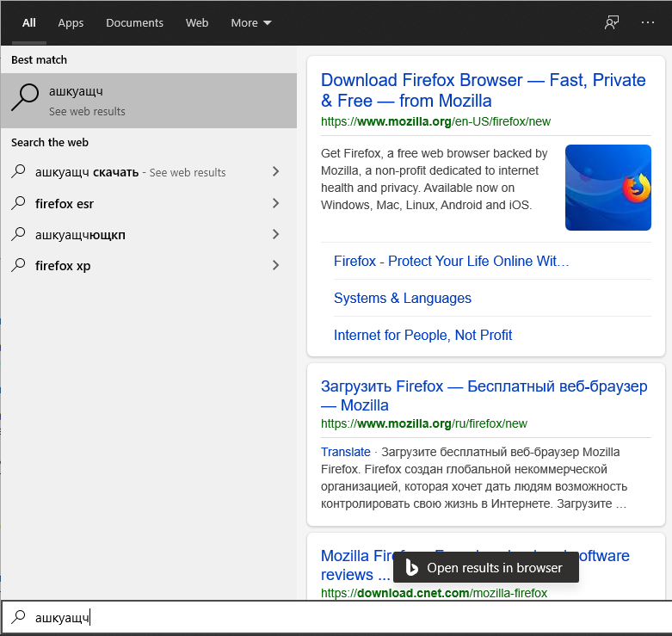Click the search icon beside 'ашкуащч скачать'
672x636 pixels.
(x=18, y=171)
